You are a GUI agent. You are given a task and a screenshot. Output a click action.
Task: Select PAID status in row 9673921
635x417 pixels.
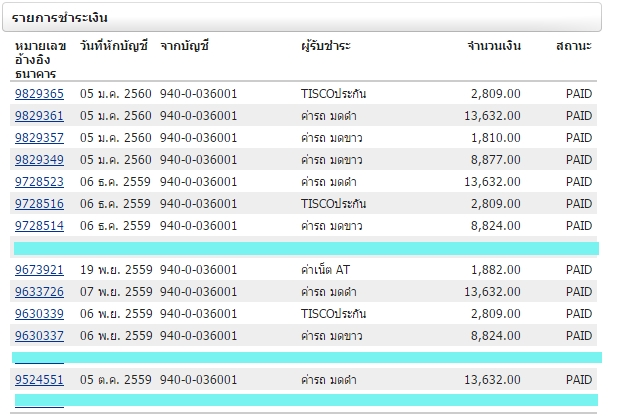579,270
